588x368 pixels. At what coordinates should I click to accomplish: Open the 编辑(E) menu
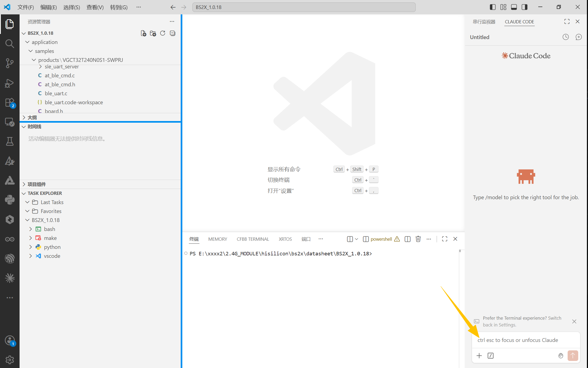[49, 7]
